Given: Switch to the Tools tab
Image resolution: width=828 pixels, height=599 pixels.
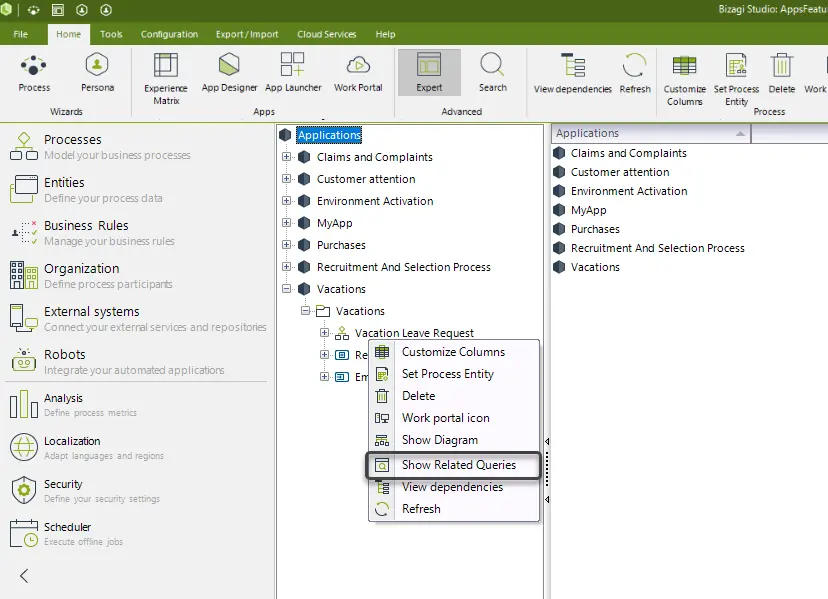Looking at the screenshot, I should [x=111, y=34].
